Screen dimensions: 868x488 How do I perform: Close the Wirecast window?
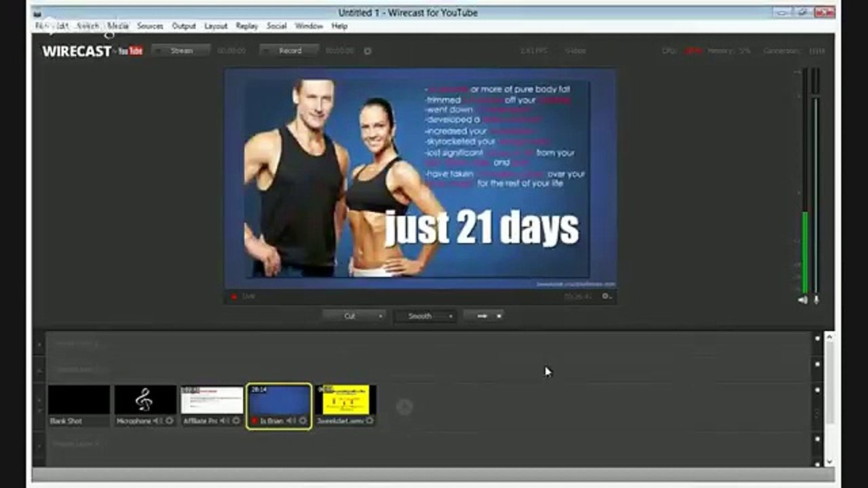pyautogui.click(x=825, y=12)
